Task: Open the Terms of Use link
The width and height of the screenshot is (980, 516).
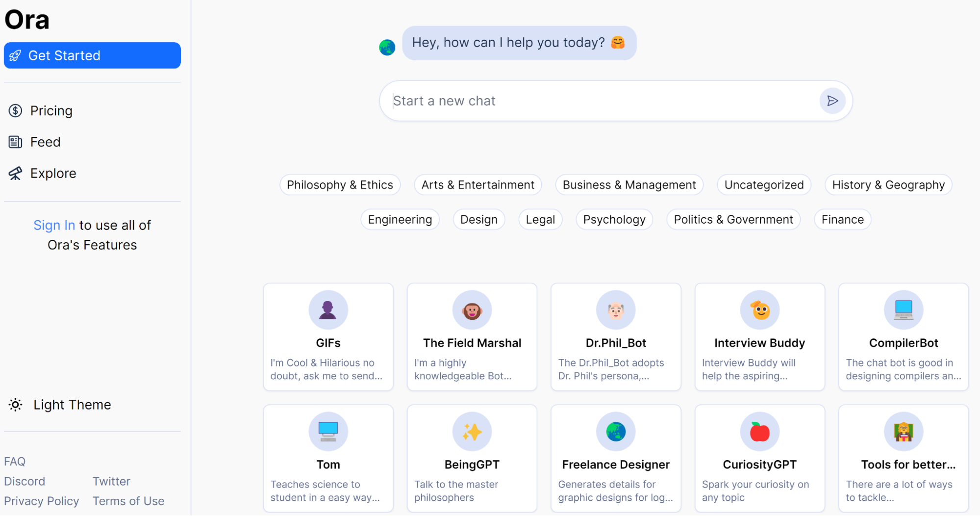Action: (x=128, y=501)
